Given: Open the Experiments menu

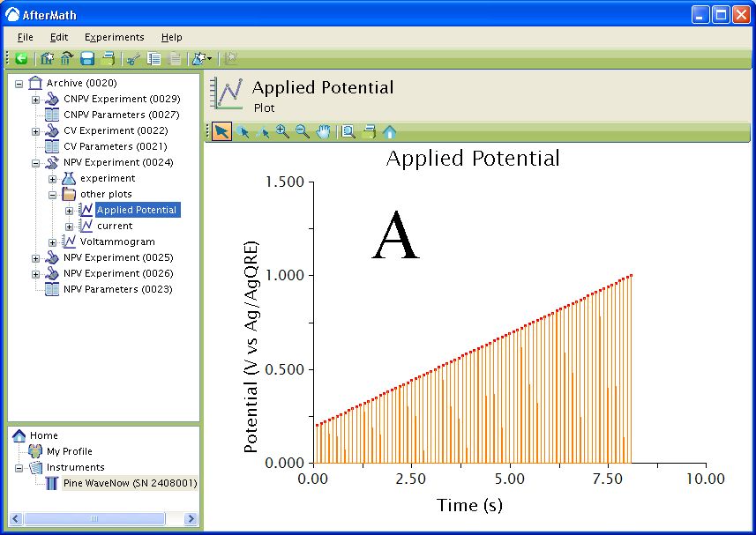Looking at the screenshot, I should 115,37.
